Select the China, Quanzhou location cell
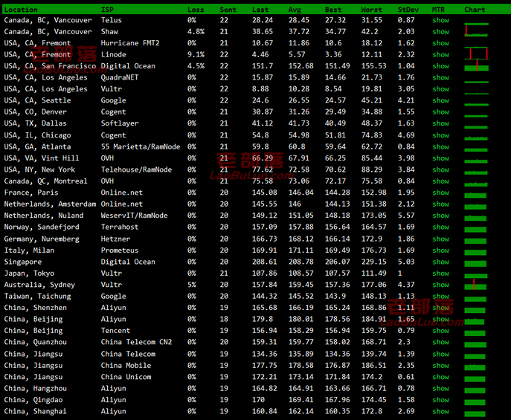Viewport: 511px width, 420px height. (35, 342)
